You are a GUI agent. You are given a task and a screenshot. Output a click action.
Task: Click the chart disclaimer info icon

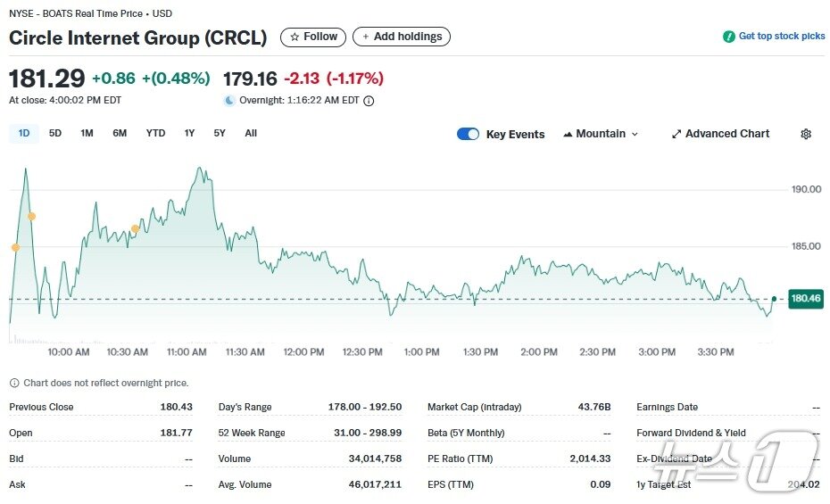[x=14, y=383]
